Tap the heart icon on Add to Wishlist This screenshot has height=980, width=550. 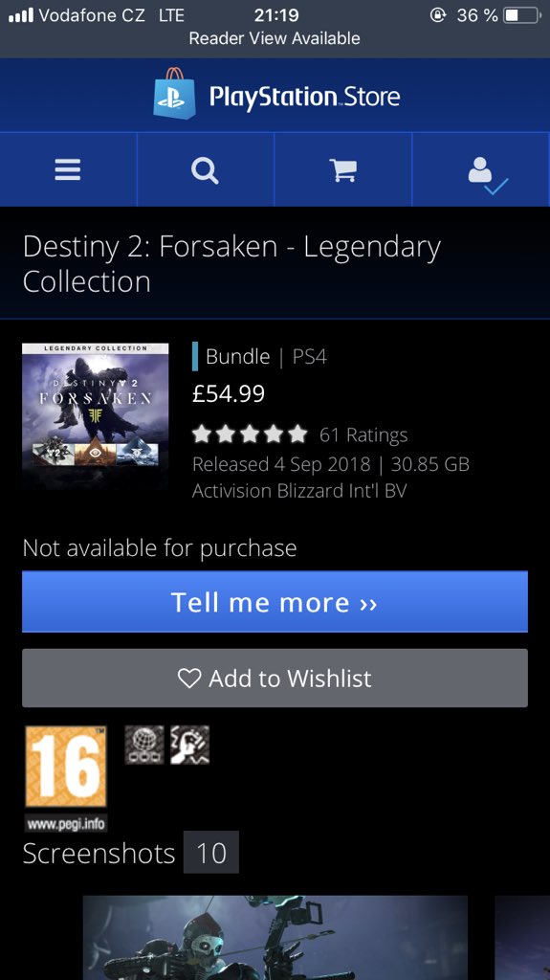[189, 679]
